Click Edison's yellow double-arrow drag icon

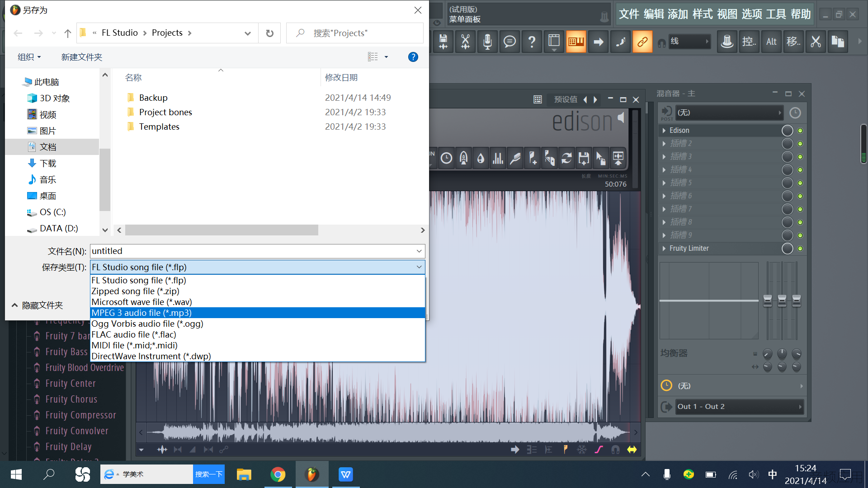pos(632,450)
